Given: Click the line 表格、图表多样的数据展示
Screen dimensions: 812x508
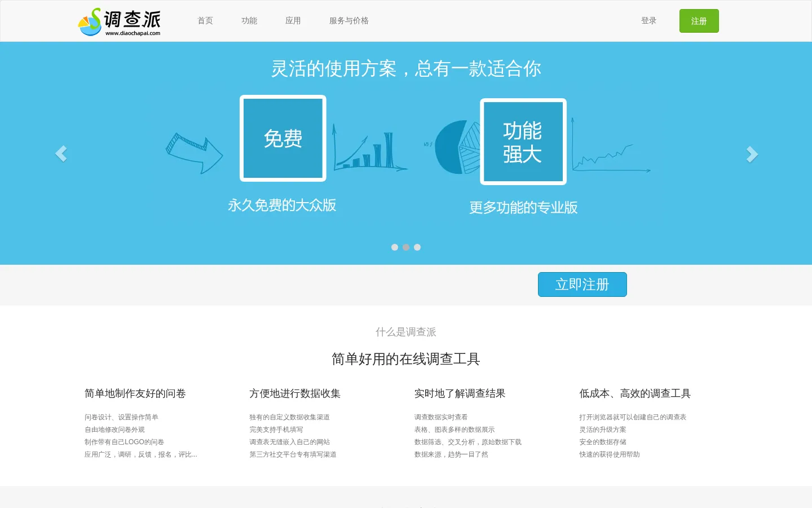Looking at the screenshot, I should click(x=454, y=430).
